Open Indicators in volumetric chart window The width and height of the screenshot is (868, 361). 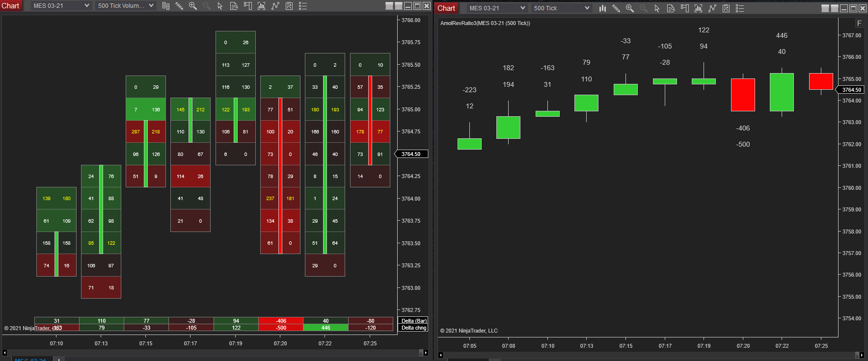(x=262, y=6)
